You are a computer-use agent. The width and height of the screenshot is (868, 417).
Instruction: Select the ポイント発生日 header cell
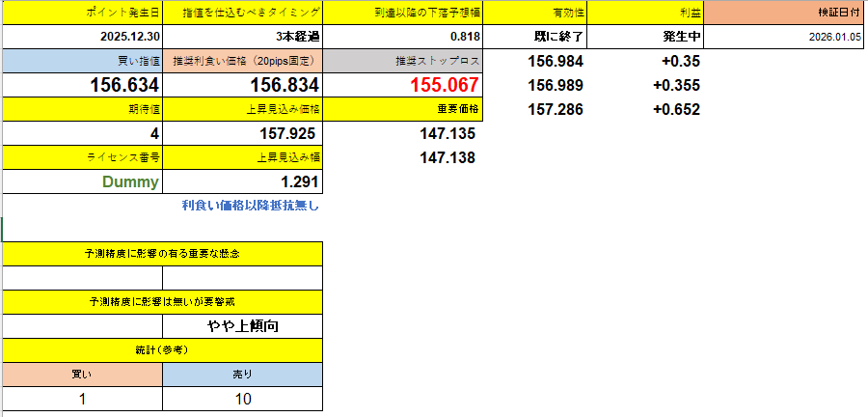[x=83, y=13]
